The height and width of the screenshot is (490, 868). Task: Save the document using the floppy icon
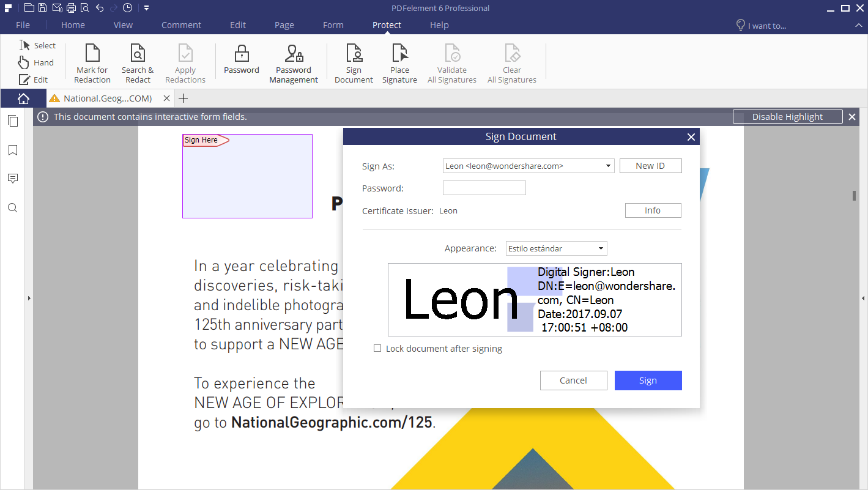(x=42, y=8)
